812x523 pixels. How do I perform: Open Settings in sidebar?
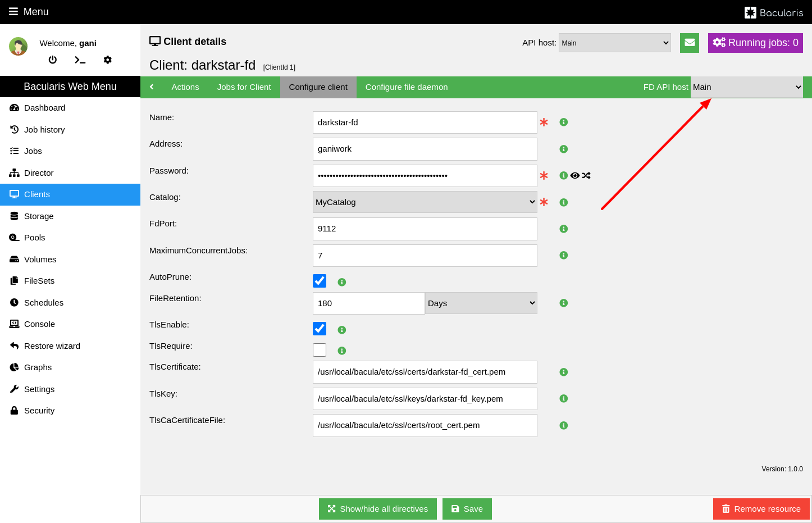coord(70,389)
